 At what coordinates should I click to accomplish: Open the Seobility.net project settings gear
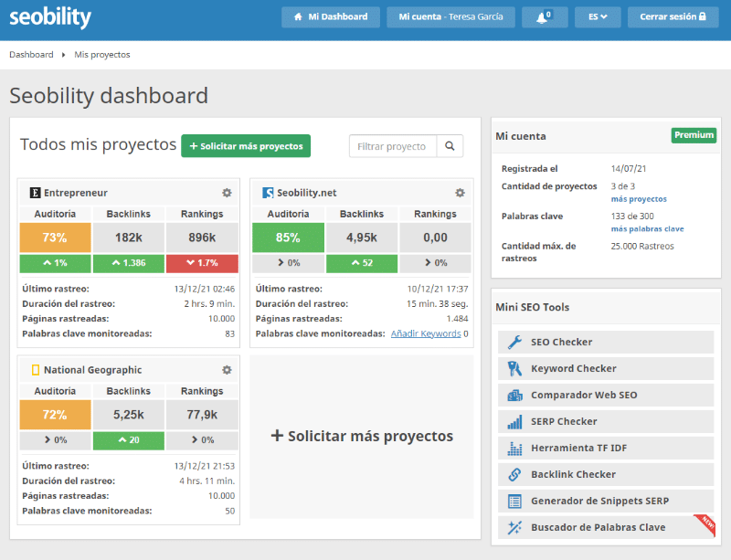tap(460, 193)
